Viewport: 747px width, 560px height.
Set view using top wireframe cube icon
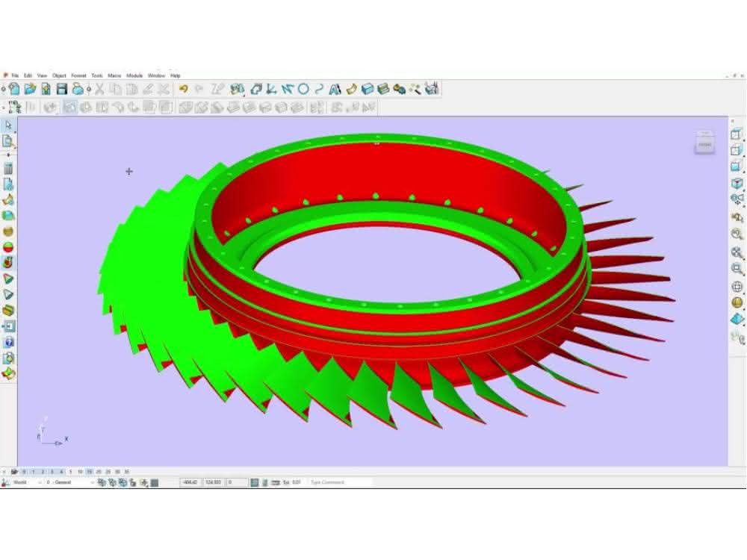pyautogui.click(x=737, y=134)
